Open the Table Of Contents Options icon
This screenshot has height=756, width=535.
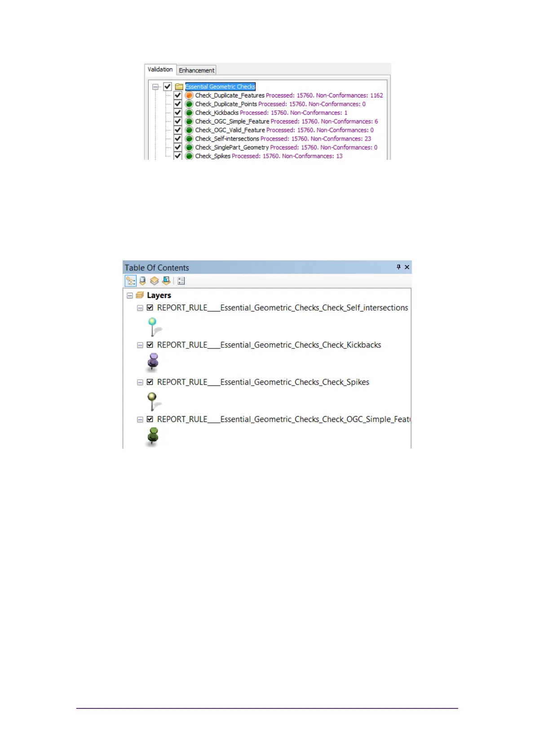point(181,281)
